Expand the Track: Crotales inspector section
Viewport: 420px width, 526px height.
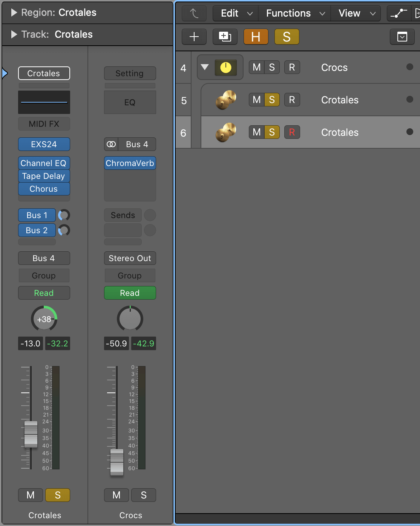point(14,35)
